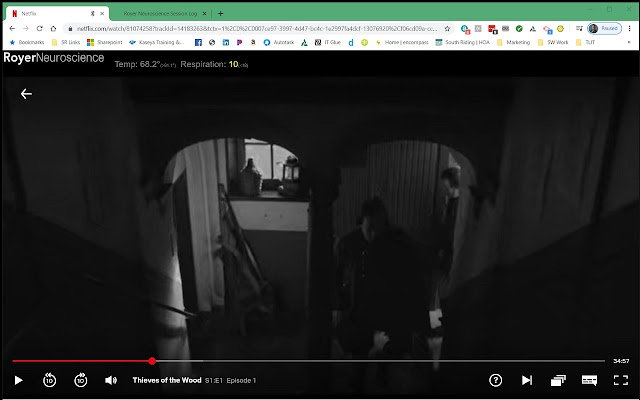Open the media control toolbar icon

[579, 29]
